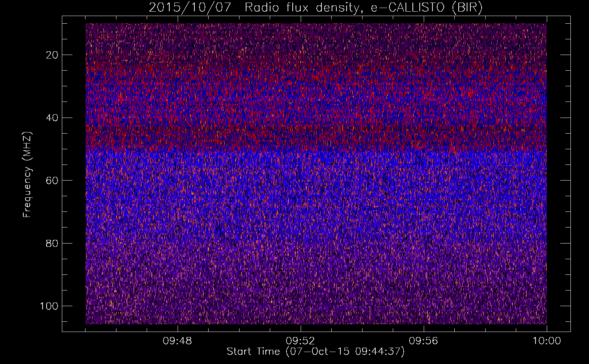Click the '09:48' time tick label
The height and width of the screenshot is (364, 589).
click(177, 341)
